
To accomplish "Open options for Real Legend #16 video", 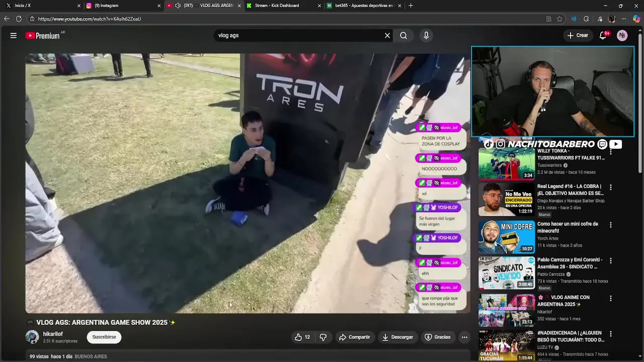I will click(611, 187).
